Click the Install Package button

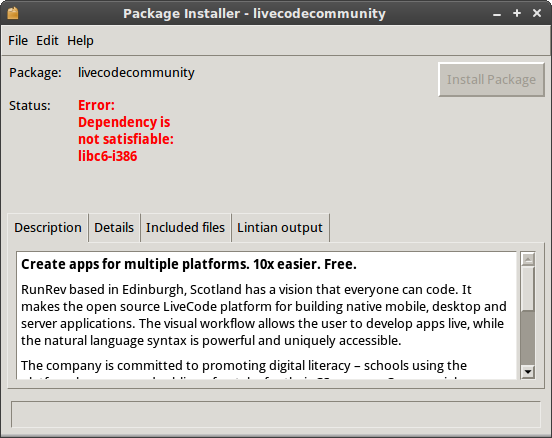pos(491,80)
